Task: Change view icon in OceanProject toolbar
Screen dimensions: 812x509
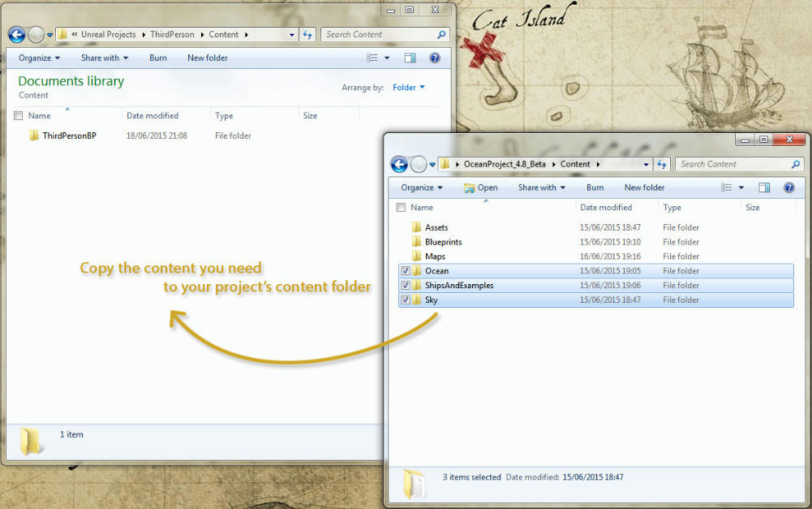Action: (726, 188)
